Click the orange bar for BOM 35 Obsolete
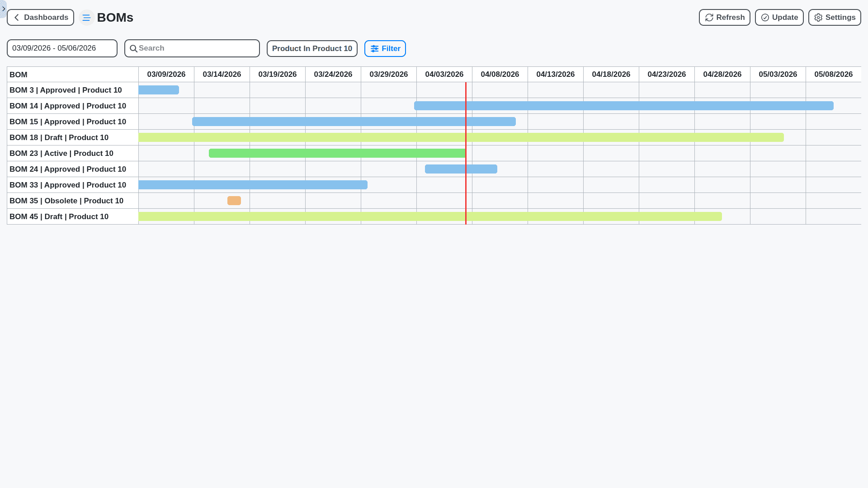The image size is (868, 488). [x=234, y=201]
